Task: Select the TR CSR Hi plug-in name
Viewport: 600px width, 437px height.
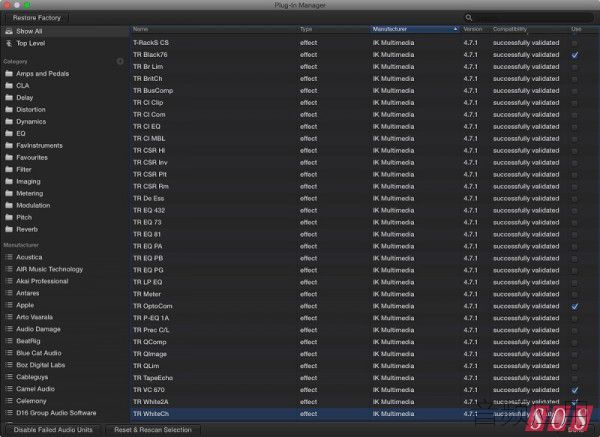Action: click(149, 150)
